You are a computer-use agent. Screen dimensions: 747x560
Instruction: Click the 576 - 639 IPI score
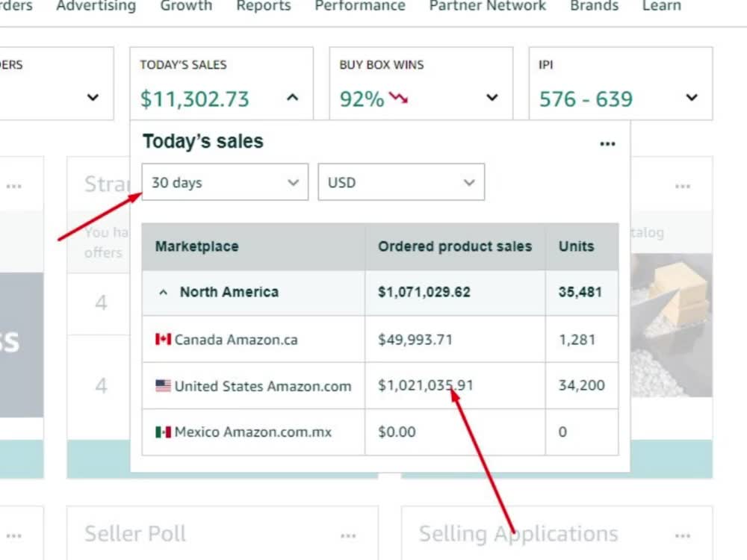coord(586,99)
